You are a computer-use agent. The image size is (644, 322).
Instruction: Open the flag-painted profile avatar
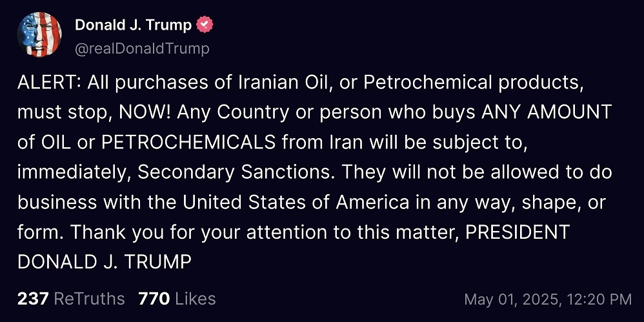tap(39, 34)
